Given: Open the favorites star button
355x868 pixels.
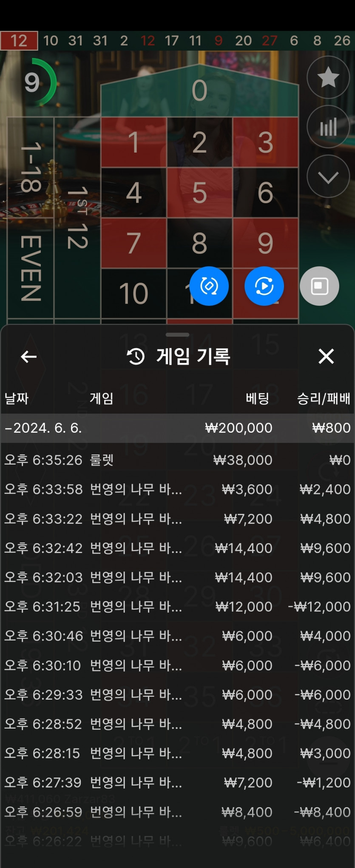Looking at the screenshot, I should [328, 78].
